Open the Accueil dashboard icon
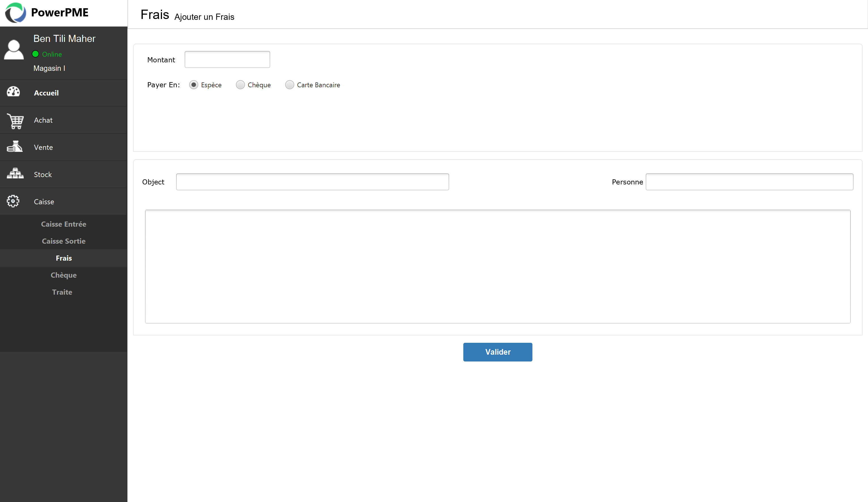Viewport: 868px width, 502px height. coord(13,92)
